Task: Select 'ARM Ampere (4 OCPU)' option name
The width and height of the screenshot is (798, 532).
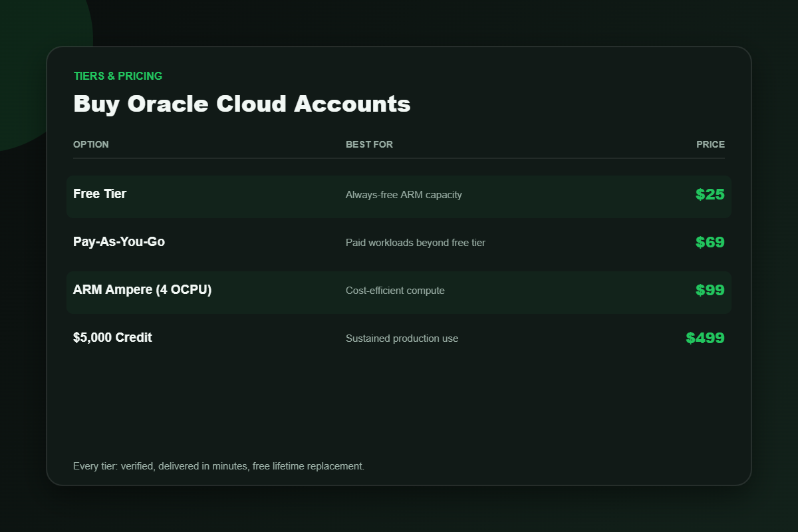Action: tap(142, 290)
